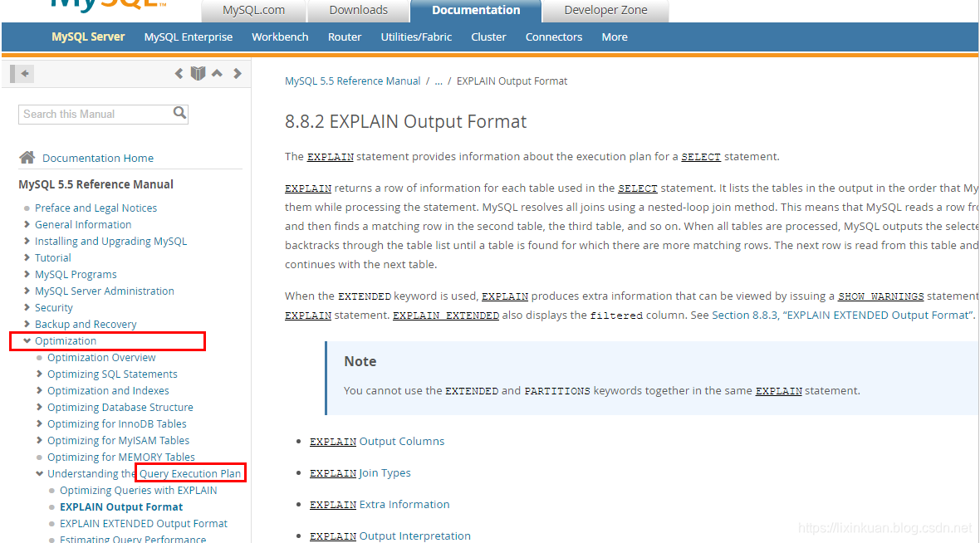Click the sidebar collapse arrow button

[x=22, y=74]
